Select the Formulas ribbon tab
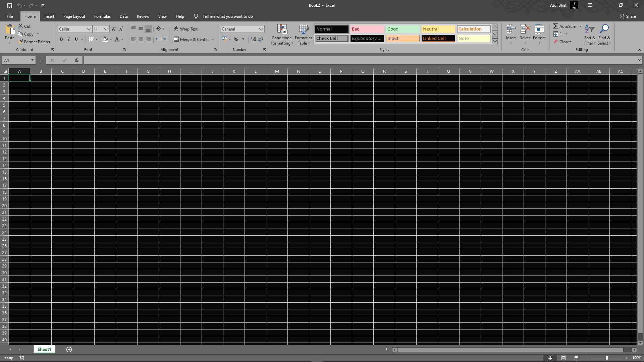The height and width of the screenshot is (362, 644). (102, 16)
